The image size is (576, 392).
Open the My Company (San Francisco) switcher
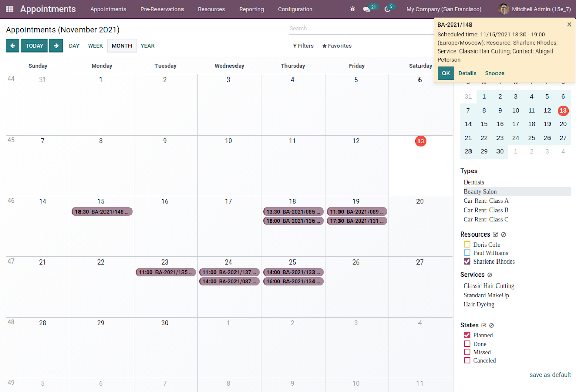pyautogui.click(x=443, y=9)
